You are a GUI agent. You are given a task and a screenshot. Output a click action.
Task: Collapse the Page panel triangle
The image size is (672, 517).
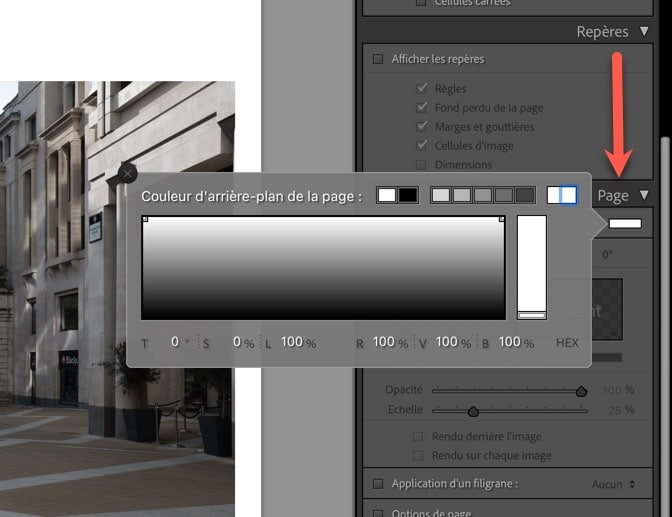point(645,196)
